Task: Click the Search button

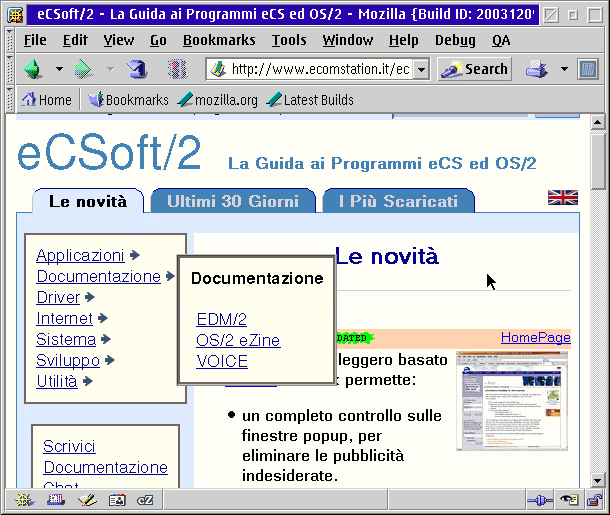Action: tap(475, 69)
